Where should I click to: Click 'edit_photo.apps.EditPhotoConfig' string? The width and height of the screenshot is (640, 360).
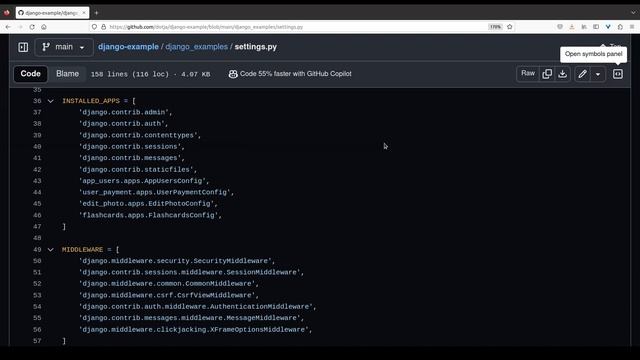147,203
